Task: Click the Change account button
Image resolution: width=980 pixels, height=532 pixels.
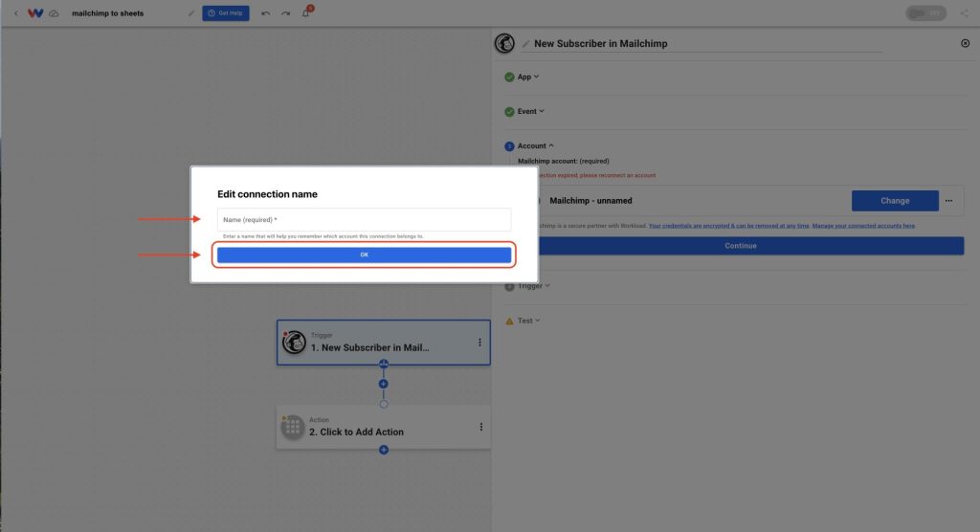Action: (x=895, y=201)
